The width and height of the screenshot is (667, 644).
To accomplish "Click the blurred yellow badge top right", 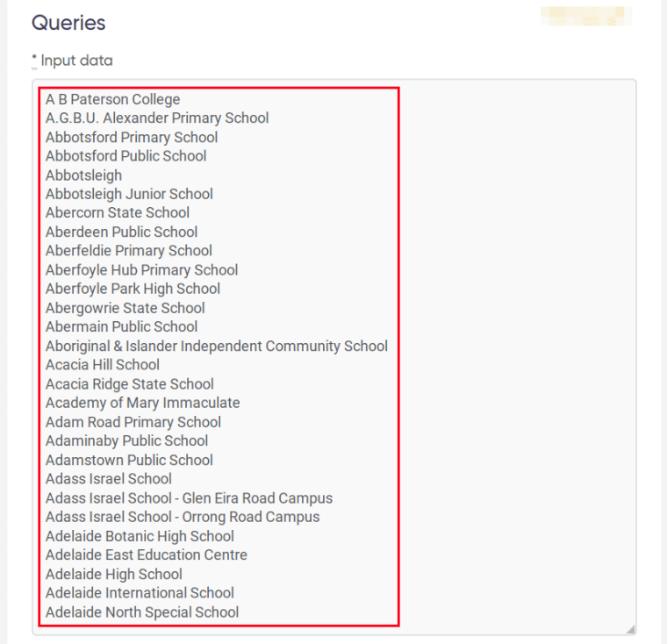I will (586, 16).
